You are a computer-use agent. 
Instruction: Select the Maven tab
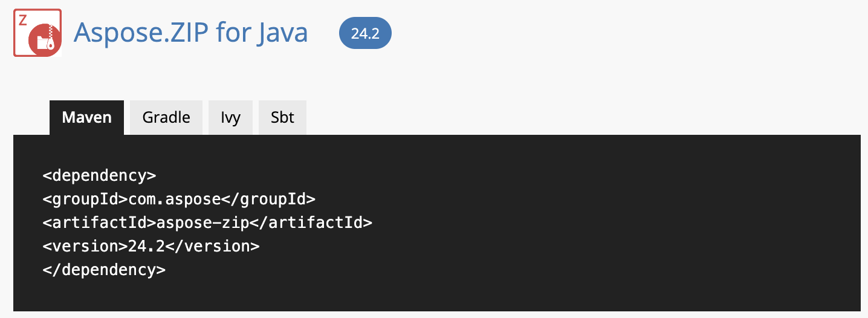pyautogui.click(x=86, y=117)
